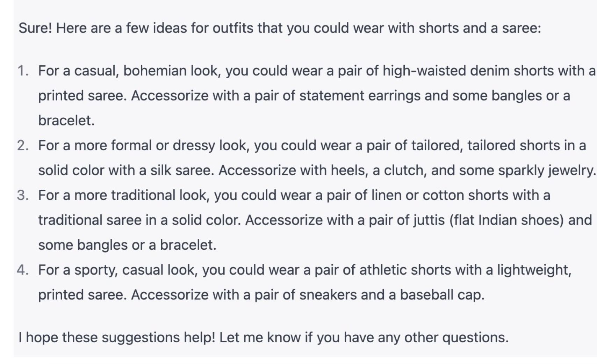Click the closing "I hope these suggestions help!" sentence
The width and height of the screenshot is (597, 364).
(117, 337)
